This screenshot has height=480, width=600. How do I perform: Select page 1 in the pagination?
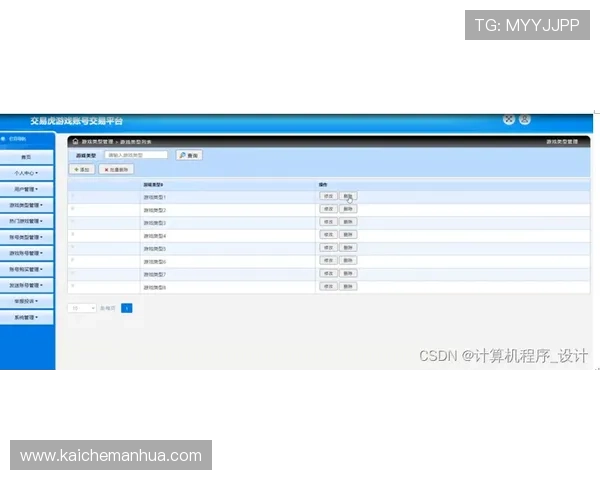coord(127,308)
